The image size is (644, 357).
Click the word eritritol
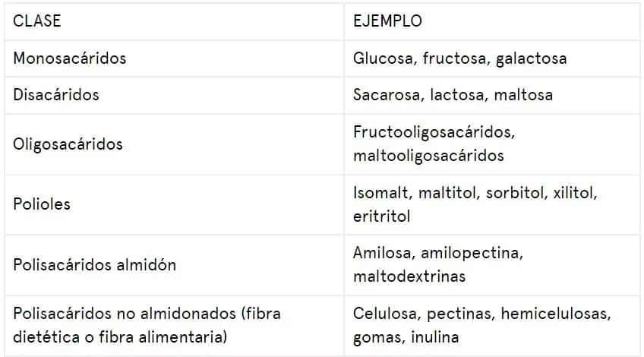tap(381, 216)
